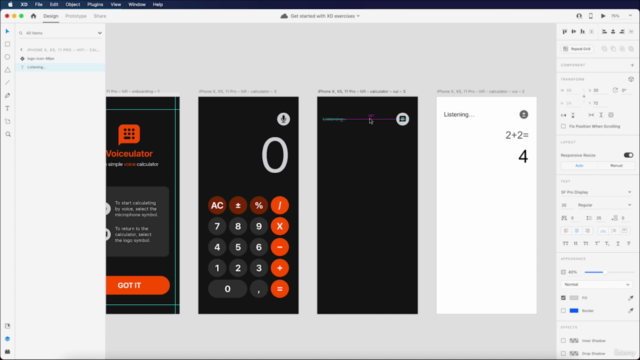Select Auto responsive resize option
Viewport: 640px width, 360px height.
(579, 166)
